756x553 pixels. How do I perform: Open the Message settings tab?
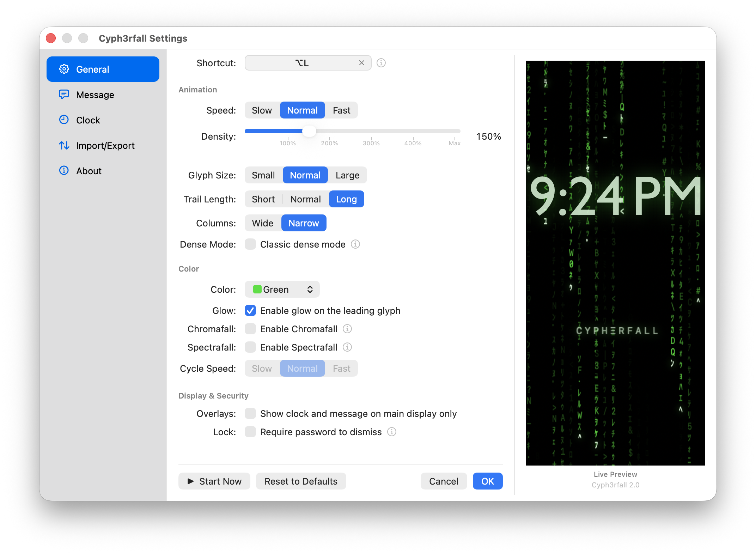pyautogui.click(x=103, y=95)
